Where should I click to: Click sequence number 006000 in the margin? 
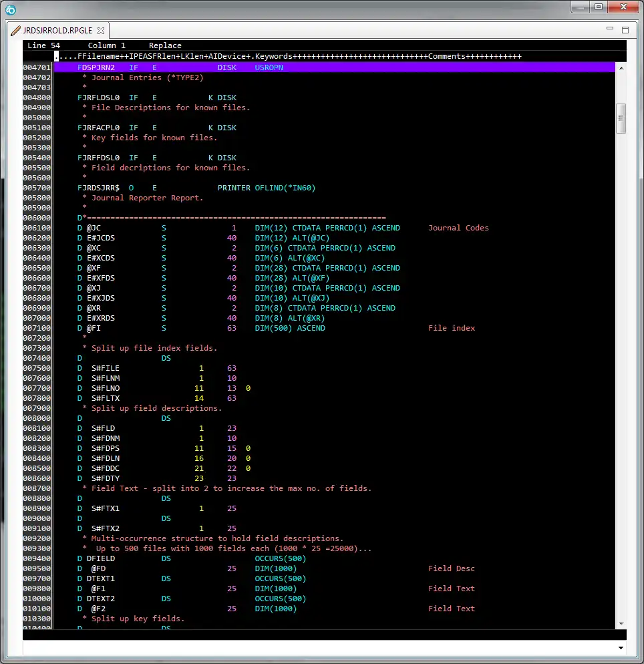(x=37, y=218)
